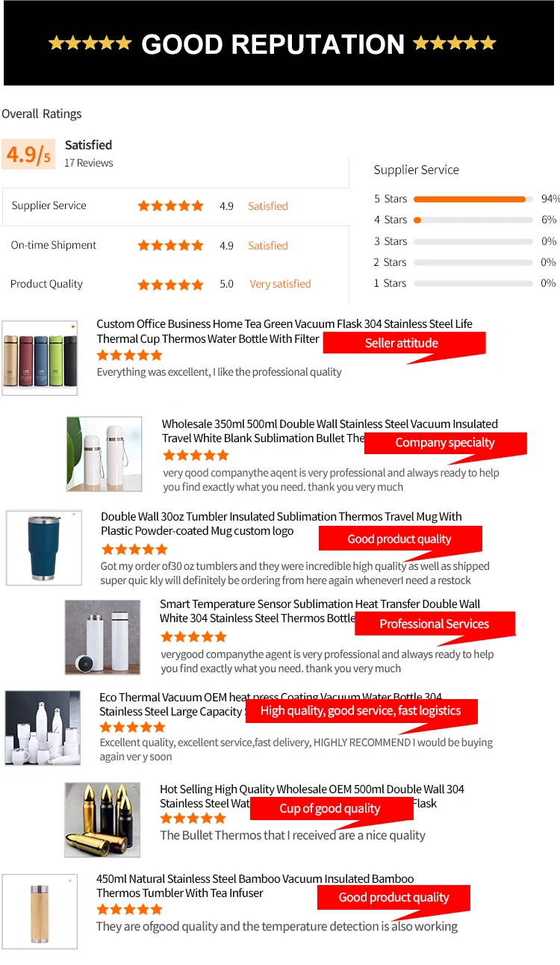Open the gold bullet thermos thumbnail
This screenshot has width=560, height=965.
click(102, 819)
